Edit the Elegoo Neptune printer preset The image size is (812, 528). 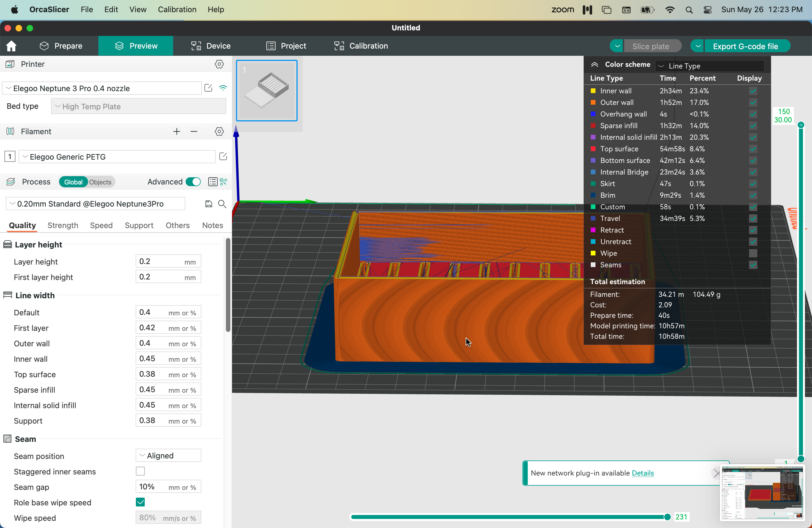[x=208, y=88]
